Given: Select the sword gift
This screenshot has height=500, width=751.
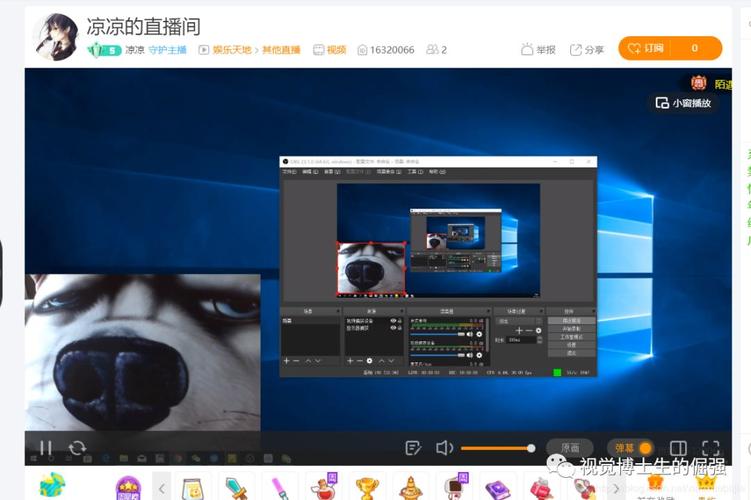Looking at the screenshot, I should point(236,489).
